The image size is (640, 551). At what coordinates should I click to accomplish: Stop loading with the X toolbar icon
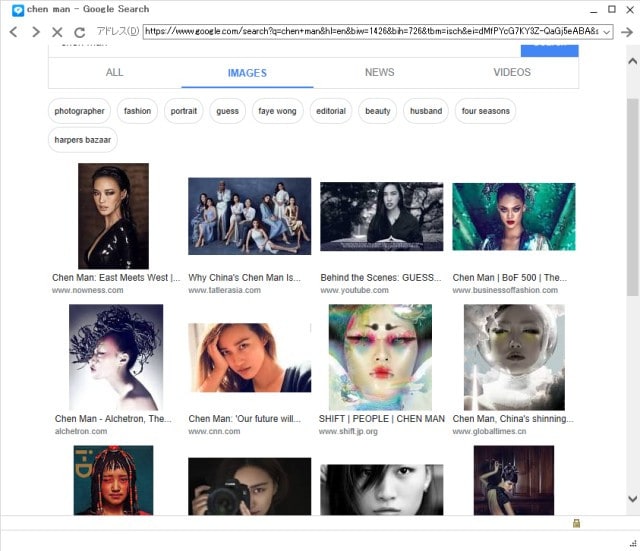58,32
